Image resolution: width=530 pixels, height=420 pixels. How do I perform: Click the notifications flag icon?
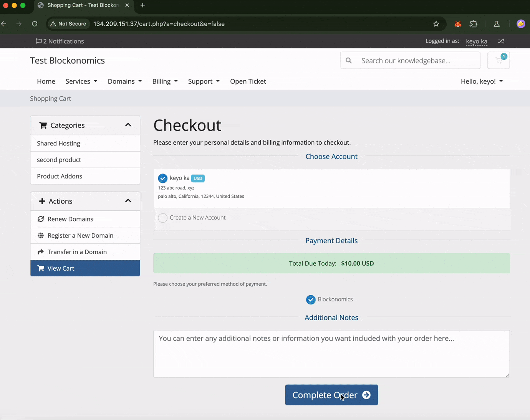click(38, 41)
